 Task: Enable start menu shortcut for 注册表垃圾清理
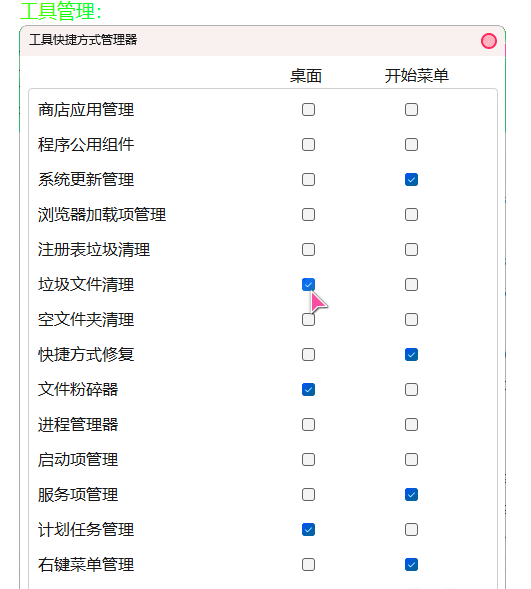pos(411,249)
